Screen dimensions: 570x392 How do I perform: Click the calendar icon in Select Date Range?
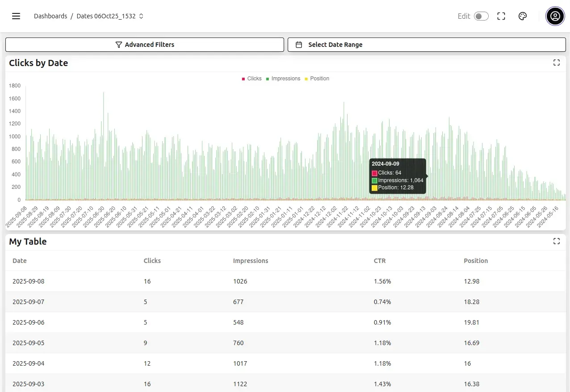click(x=299, y=45)
